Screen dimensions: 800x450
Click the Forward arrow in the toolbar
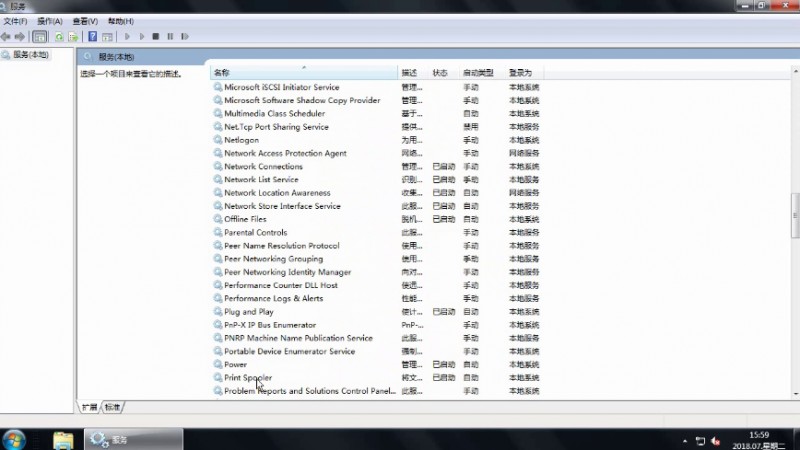[x=19, y=37]
